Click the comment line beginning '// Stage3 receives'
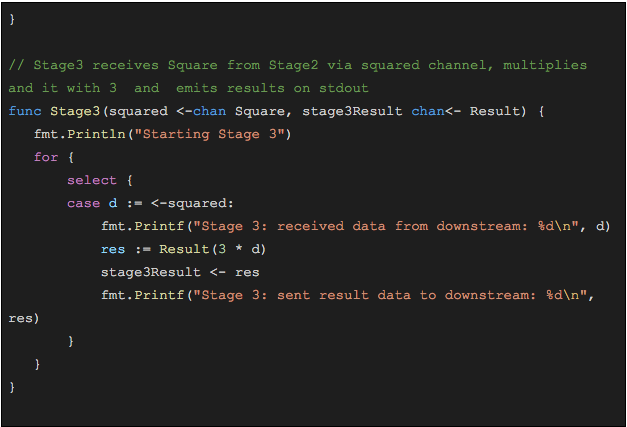Image resolution: width=627 pixels, height=427 pixels. click(x=297, y=65)
